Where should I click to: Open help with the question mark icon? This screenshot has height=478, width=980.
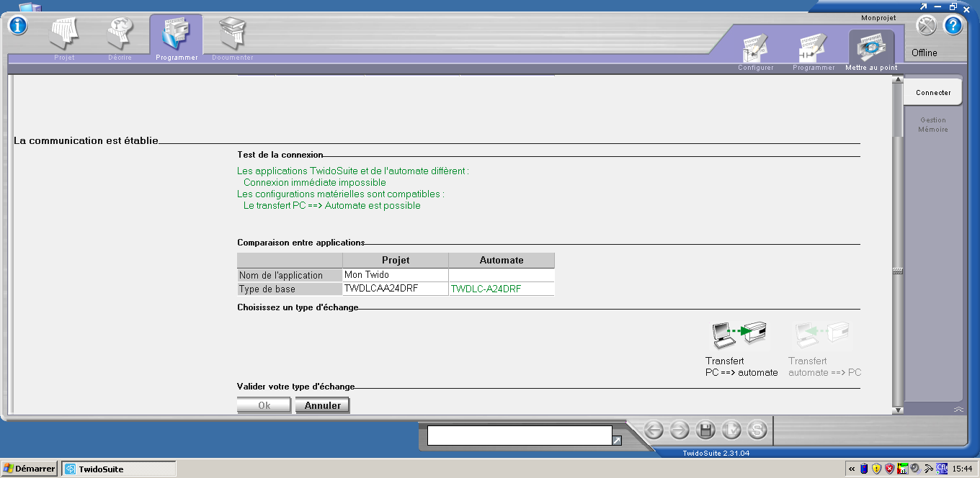coord(953,26)
